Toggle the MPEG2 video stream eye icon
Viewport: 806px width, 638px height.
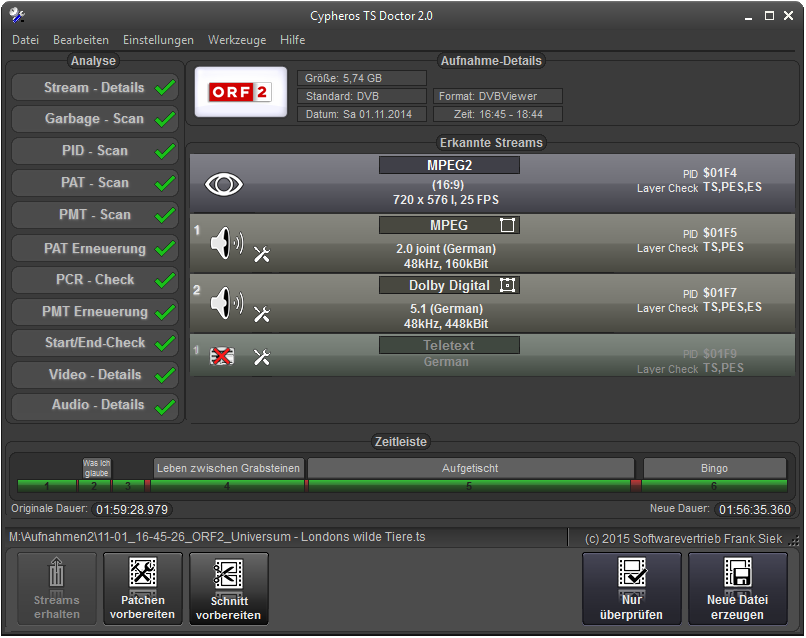(x=224, y=184)
